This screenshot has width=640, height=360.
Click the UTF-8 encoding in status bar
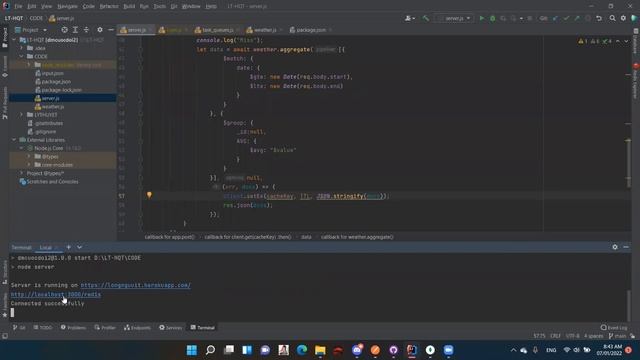click(x=572, y=336)
